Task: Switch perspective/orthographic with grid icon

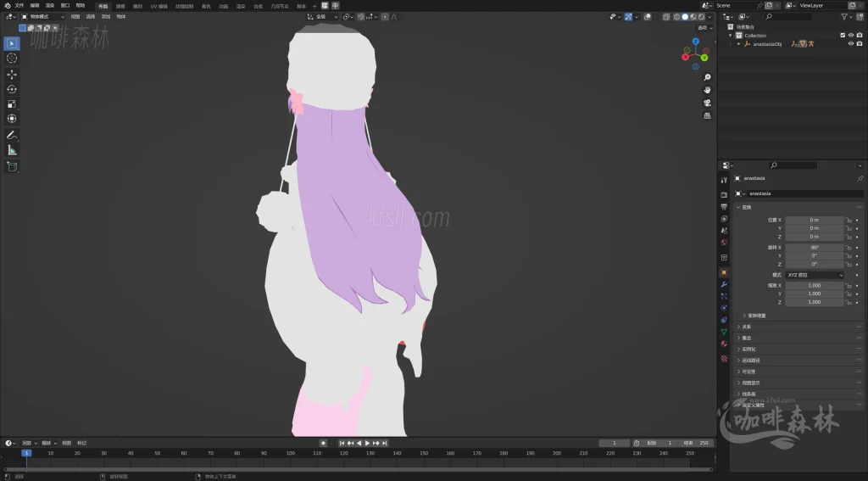Action: tap(707, 115)
